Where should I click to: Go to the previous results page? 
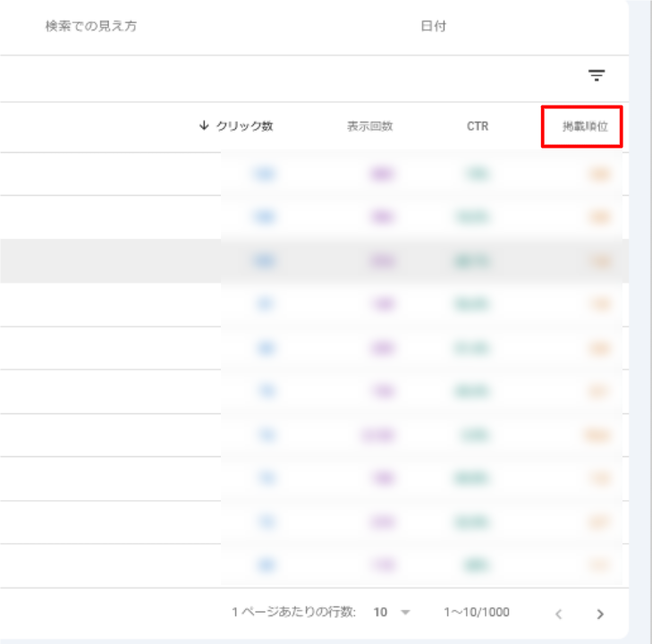tap(558, 614)
